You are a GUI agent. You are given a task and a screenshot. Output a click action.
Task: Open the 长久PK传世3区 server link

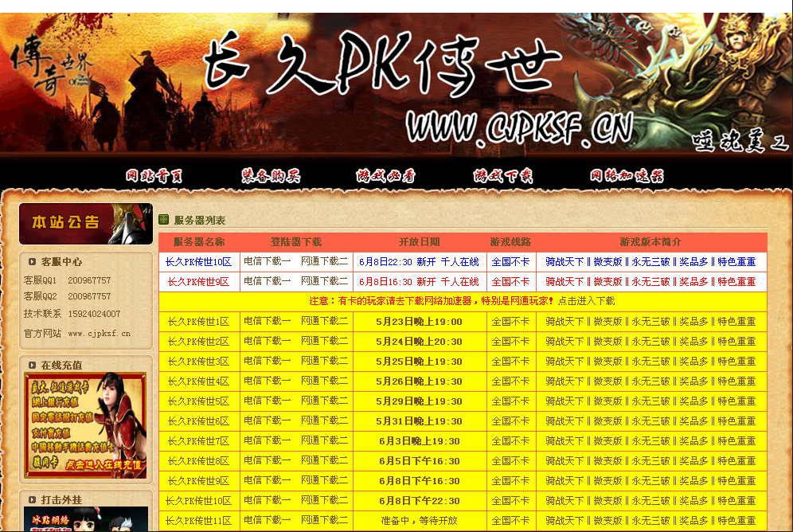click(x=198, y=362)
